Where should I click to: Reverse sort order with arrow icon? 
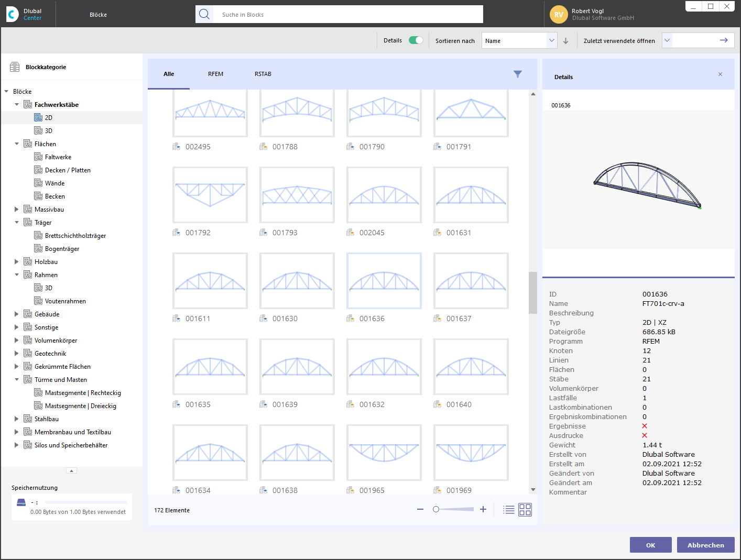(566, 41)
